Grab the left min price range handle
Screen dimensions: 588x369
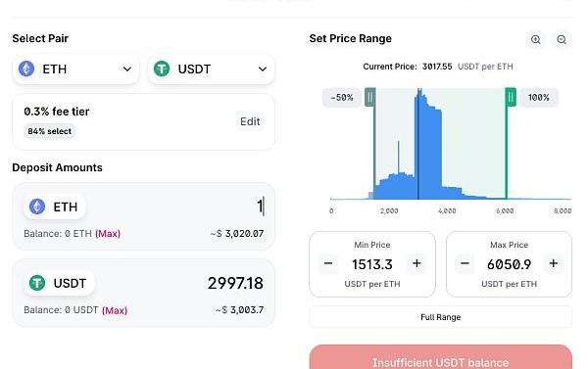pos(370,98)
